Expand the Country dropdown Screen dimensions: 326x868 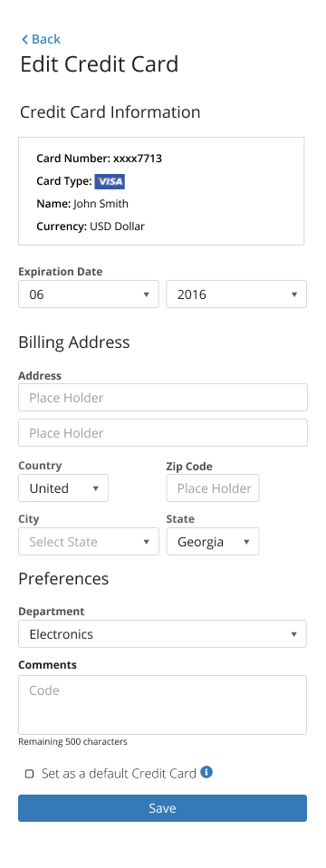63,488
